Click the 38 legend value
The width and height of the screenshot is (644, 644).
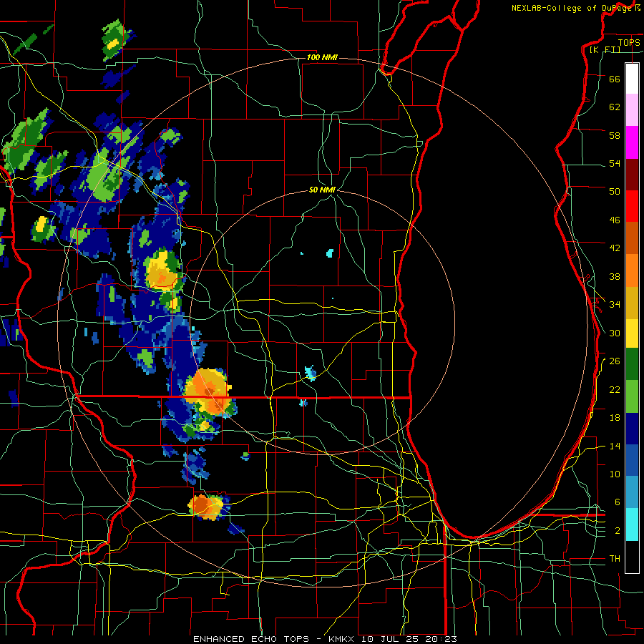[615, 276]
